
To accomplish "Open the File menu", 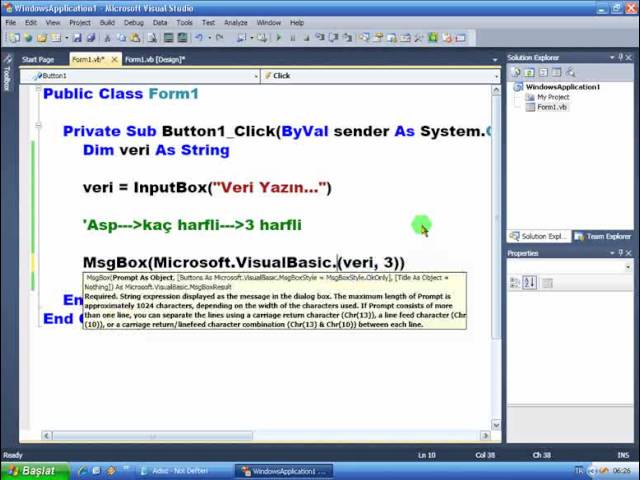I will [x=11, y=23].
